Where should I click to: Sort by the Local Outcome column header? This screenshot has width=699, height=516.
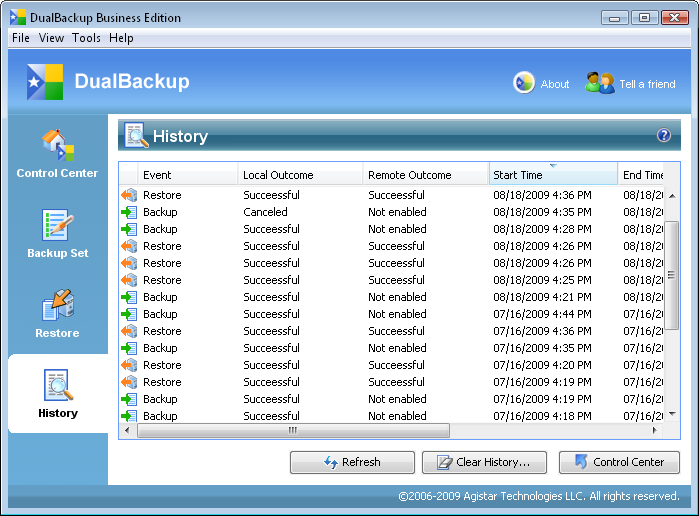coord(300,175)
